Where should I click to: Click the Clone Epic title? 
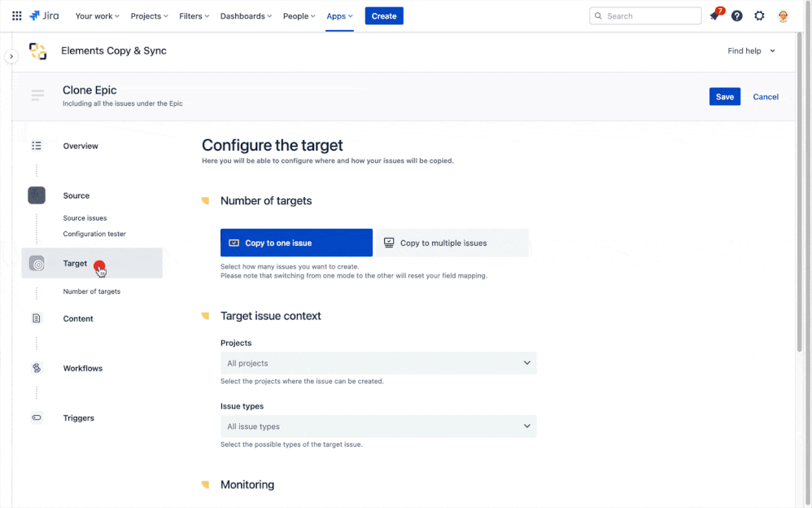(89, 90)
